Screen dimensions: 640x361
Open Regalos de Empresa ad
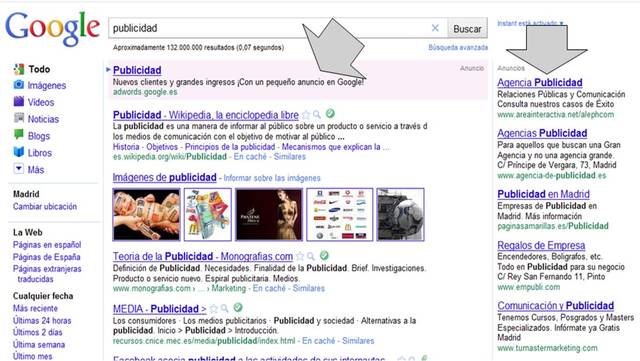[x=541, y=245]
